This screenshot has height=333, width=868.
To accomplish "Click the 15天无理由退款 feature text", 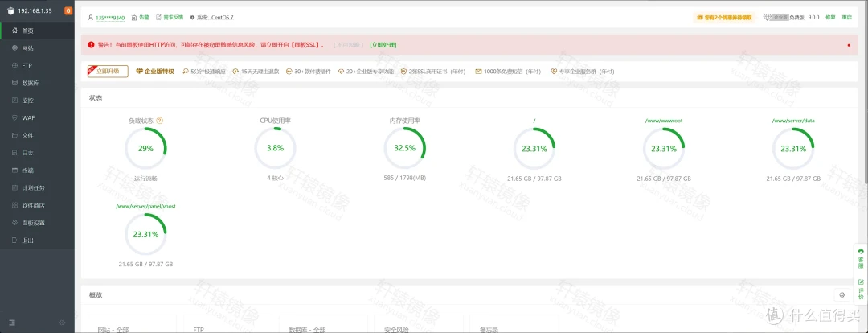I will pos(260,72).
